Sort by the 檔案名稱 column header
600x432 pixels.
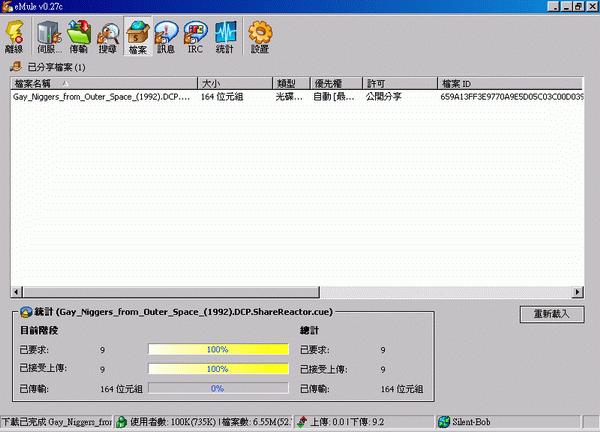[104, 83]
